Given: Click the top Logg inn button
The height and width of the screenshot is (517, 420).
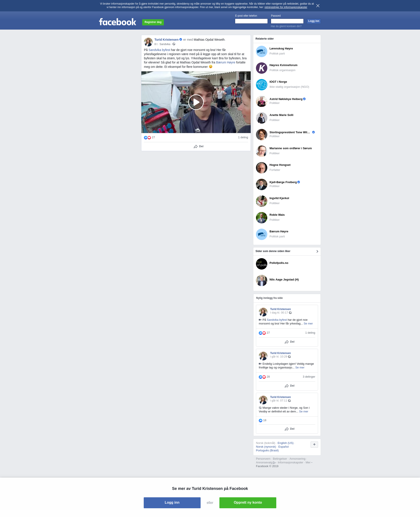Looking at the screenshot, I should (x=313, y=21).
